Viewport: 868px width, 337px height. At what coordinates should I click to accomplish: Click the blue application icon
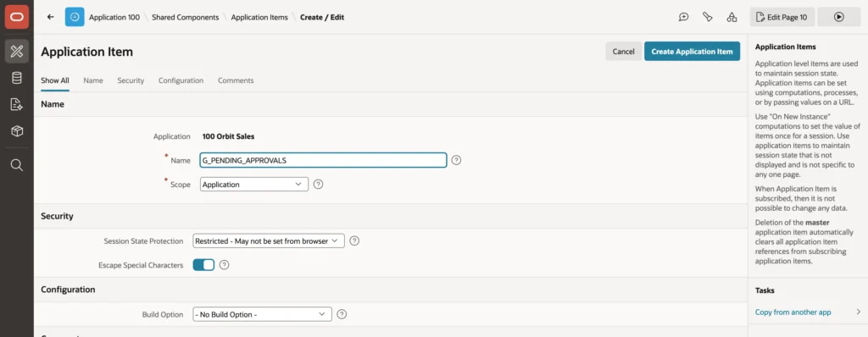tap(75, 17)
